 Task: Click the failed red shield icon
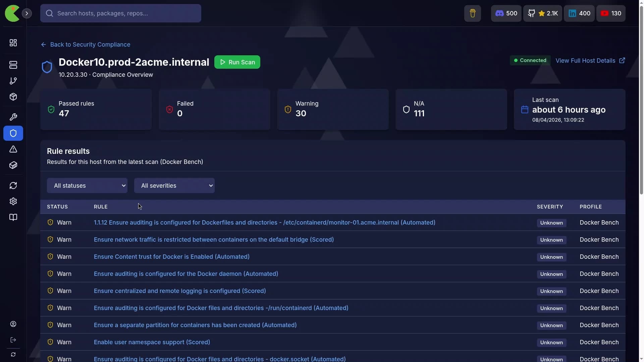point(169,110)
